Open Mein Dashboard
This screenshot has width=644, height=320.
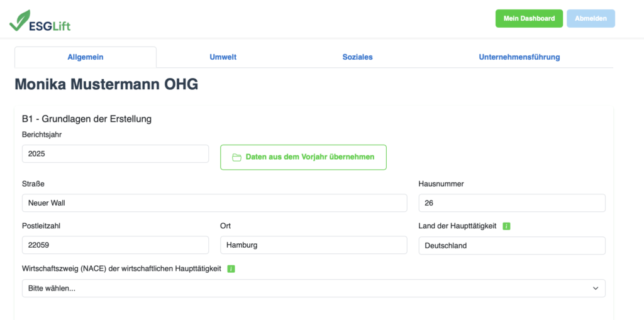point(529,19)
